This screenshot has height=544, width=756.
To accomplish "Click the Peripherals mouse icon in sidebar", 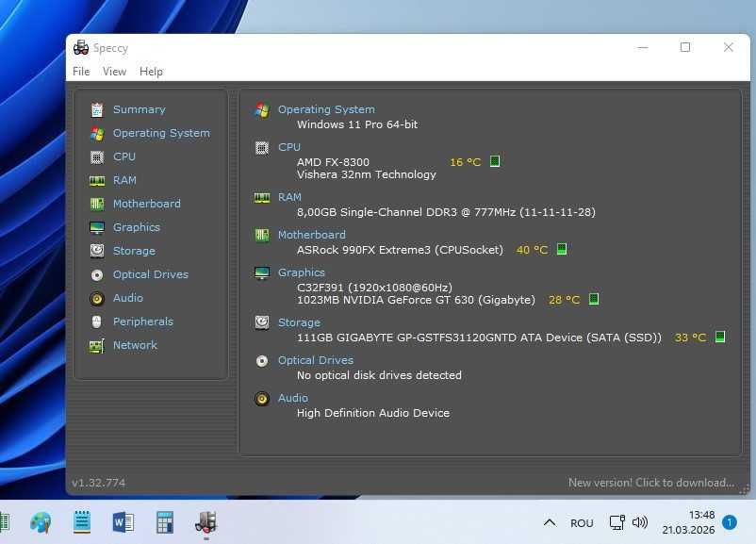I will [x=96, y=321].
